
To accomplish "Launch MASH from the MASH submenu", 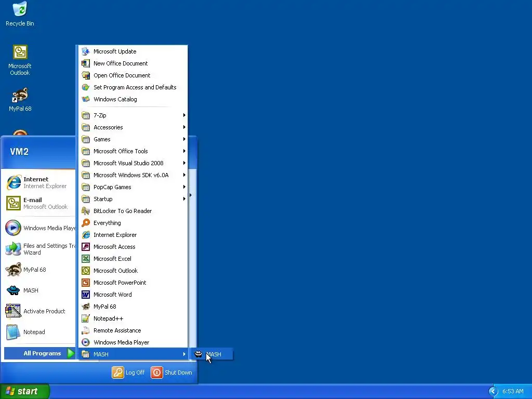I will 212,354.
